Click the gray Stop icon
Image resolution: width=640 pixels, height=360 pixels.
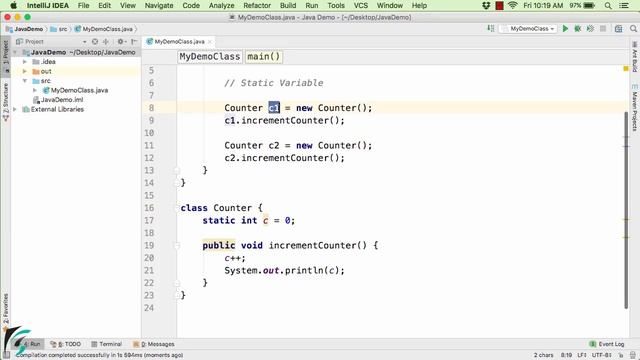coord(603,29)
